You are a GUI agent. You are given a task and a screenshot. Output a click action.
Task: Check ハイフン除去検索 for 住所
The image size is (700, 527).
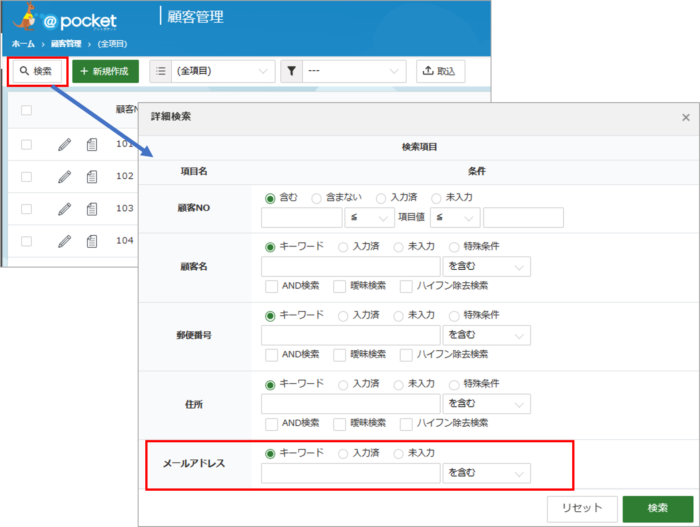(406, 424)
